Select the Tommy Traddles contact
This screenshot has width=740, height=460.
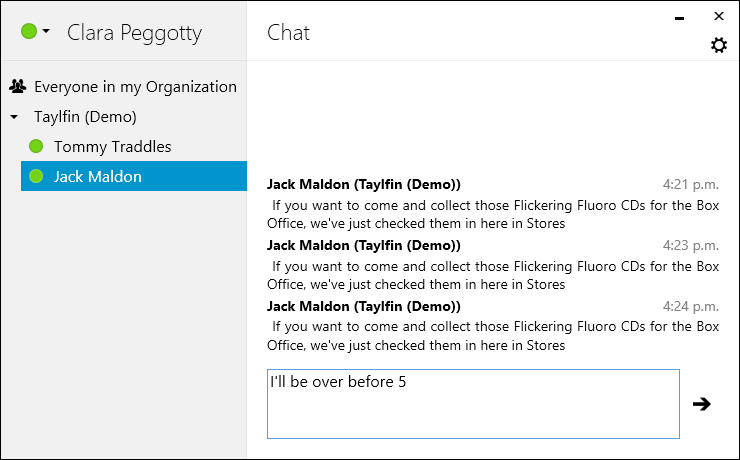pos(134,146)
